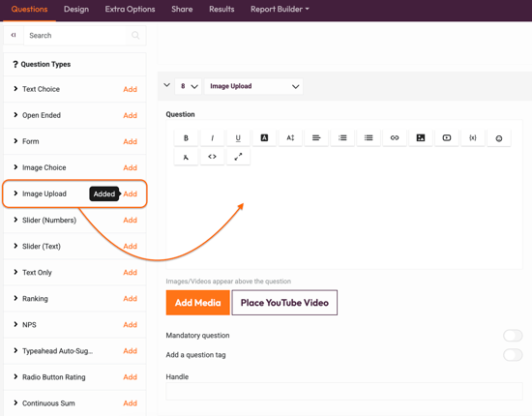Open the Report Builder menu
Screen dimensions: 532x416
coord(280,9)
